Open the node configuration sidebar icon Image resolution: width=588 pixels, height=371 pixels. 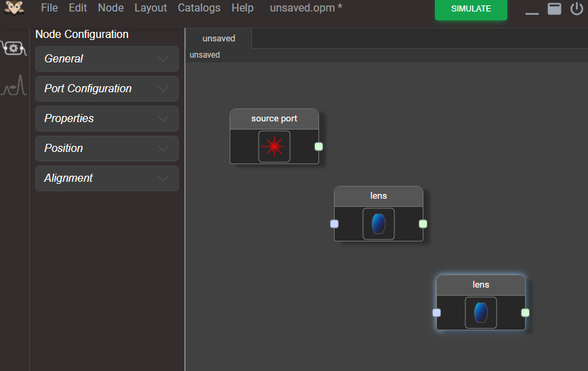(14, 48)
